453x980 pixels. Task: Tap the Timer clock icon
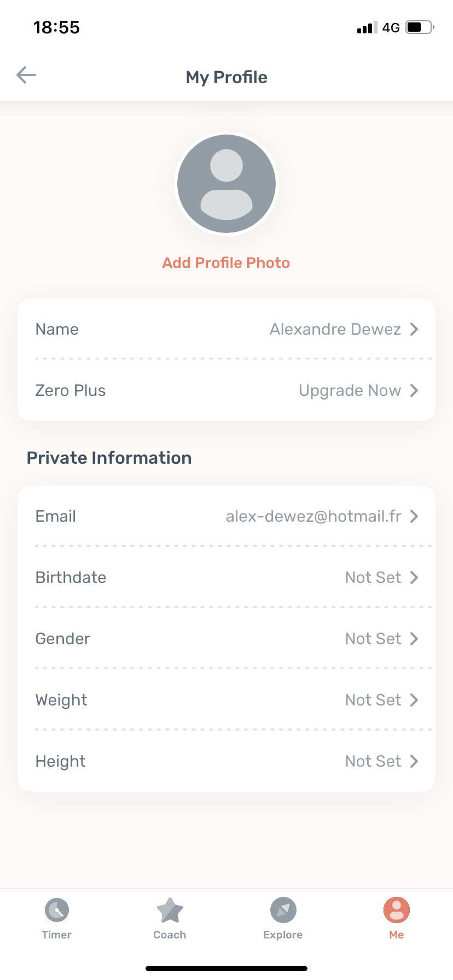tap(57, 911)
